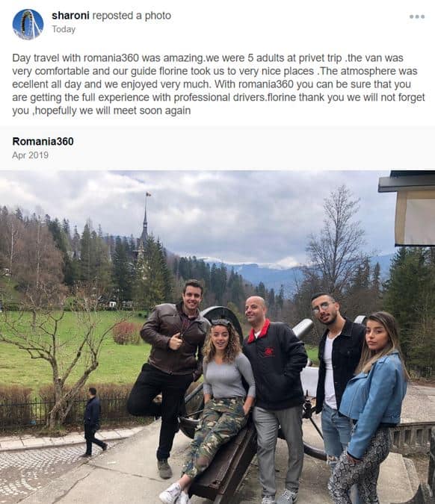Open the 'Today' post timestamp
The image size is (435, 504).
point(64,29)
